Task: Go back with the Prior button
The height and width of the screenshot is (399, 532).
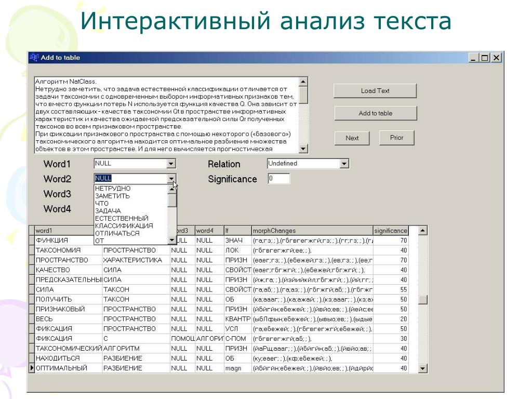Action: [396, 138]
